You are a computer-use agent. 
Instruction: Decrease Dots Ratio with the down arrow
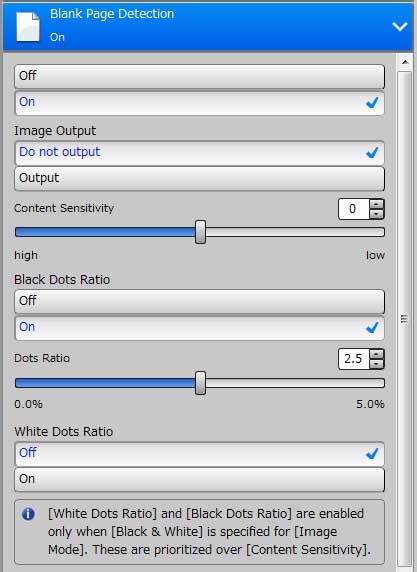(x=377, y=364)
